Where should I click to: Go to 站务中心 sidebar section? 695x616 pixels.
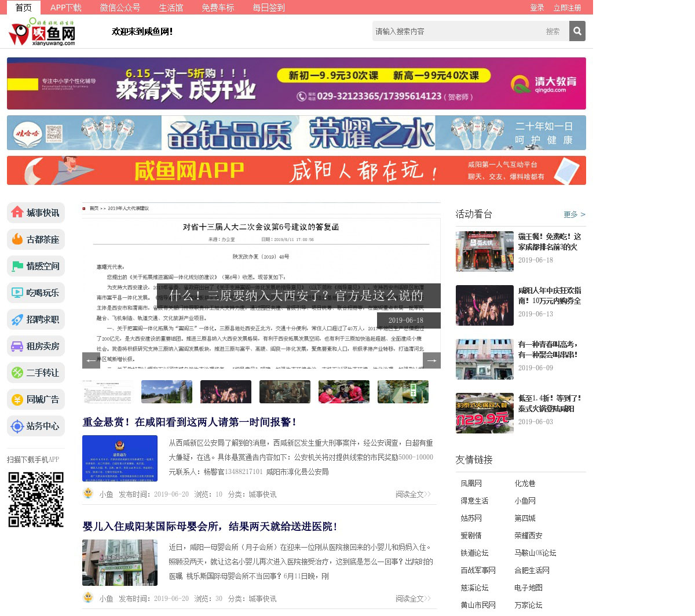[x=36, y=426]
